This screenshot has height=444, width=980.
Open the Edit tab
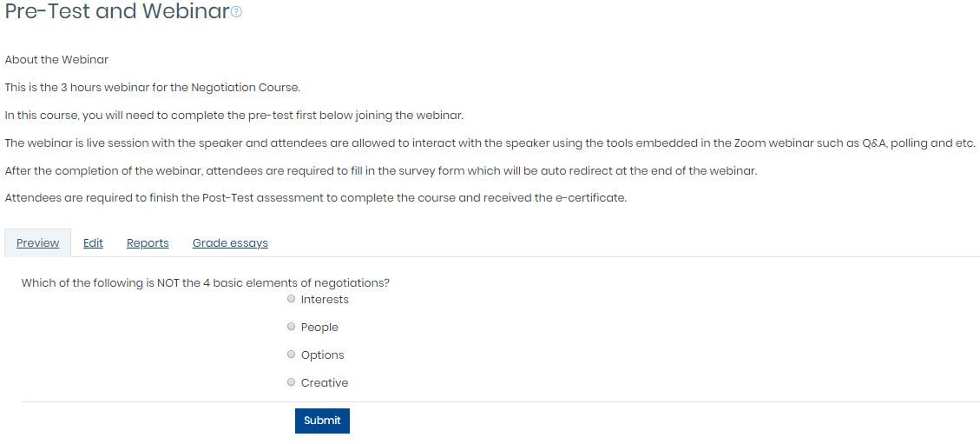coord(93,242)
